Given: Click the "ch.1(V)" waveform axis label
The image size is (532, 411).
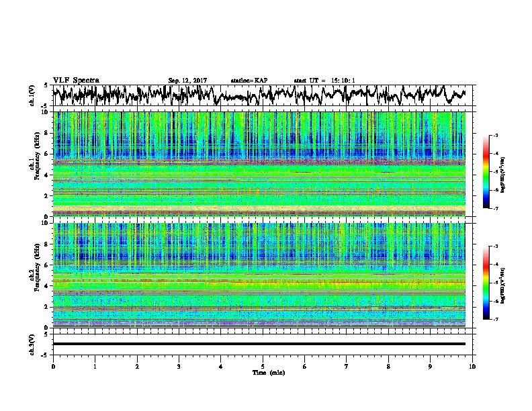Looking at the screenshot, I should 32,95.
